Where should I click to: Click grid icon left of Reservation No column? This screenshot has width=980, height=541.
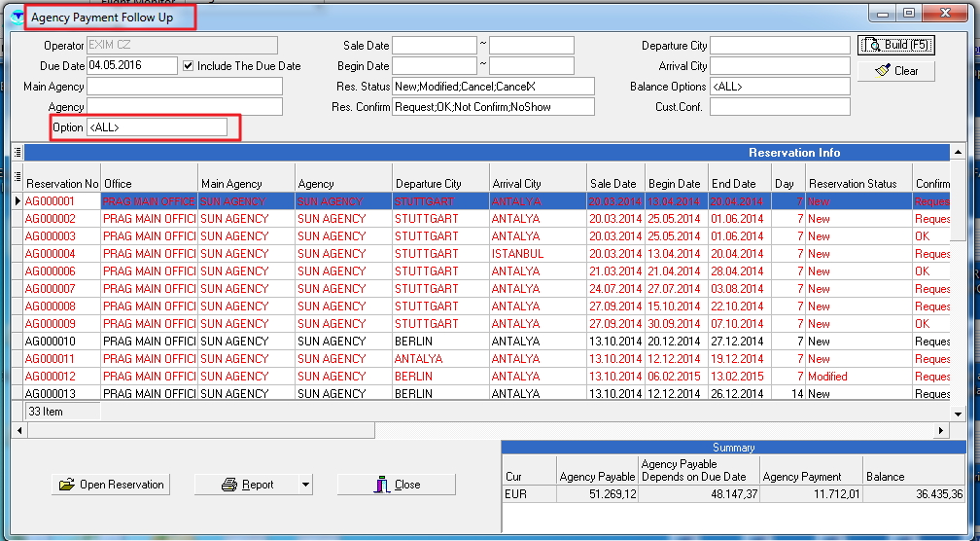[17, 177]
